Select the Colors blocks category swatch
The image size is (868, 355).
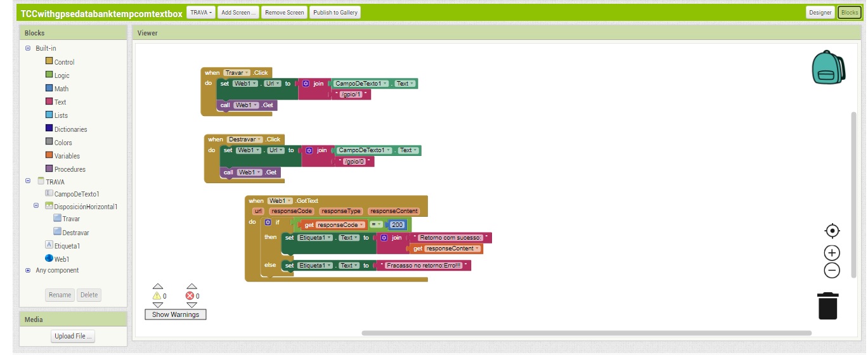49,142
